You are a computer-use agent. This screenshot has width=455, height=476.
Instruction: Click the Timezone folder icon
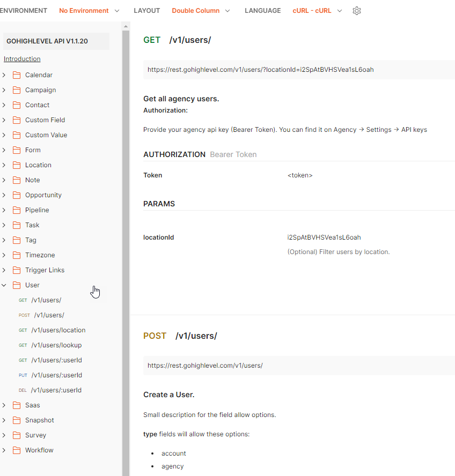[x=17, y=255]
